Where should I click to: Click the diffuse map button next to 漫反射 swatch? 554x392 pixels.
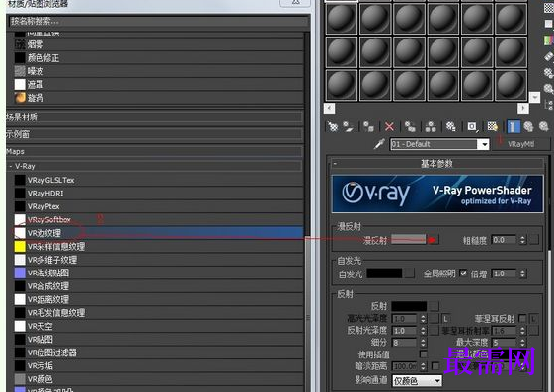tap(433, 240)
